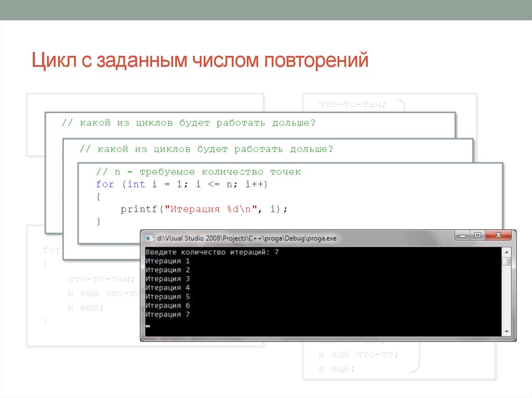Click the second 'какой из циклов' comment line

pyautogui.click(x=206, y=149)
